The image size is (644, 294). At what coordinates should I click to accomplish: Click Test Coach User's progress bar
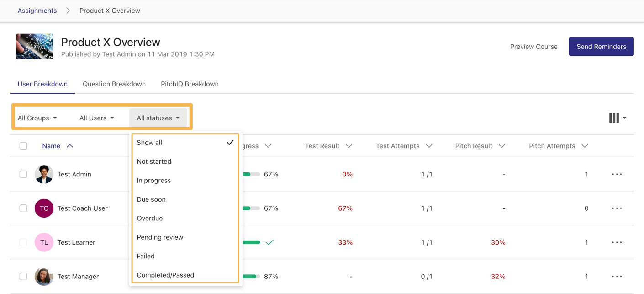[x=251, y=208]
